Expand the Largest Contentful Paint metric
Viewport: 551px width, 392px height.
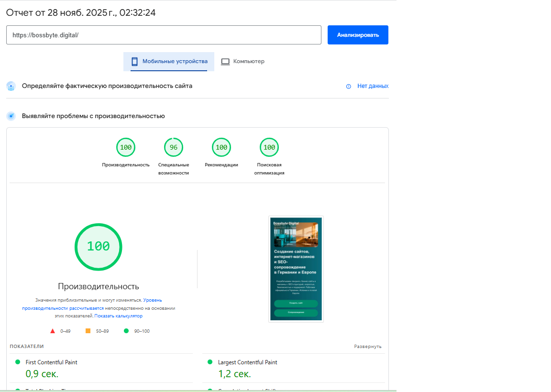(247, 362)
